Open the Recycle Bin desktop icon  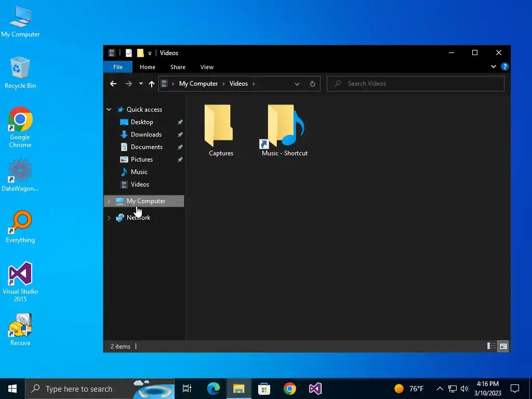point(20,73)
